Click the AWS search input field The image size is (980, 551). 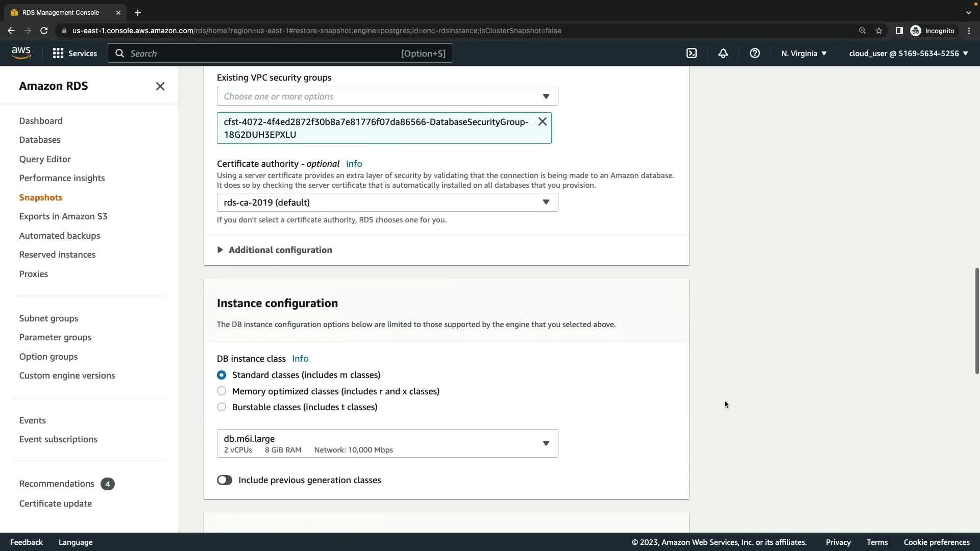click(265, 53)
